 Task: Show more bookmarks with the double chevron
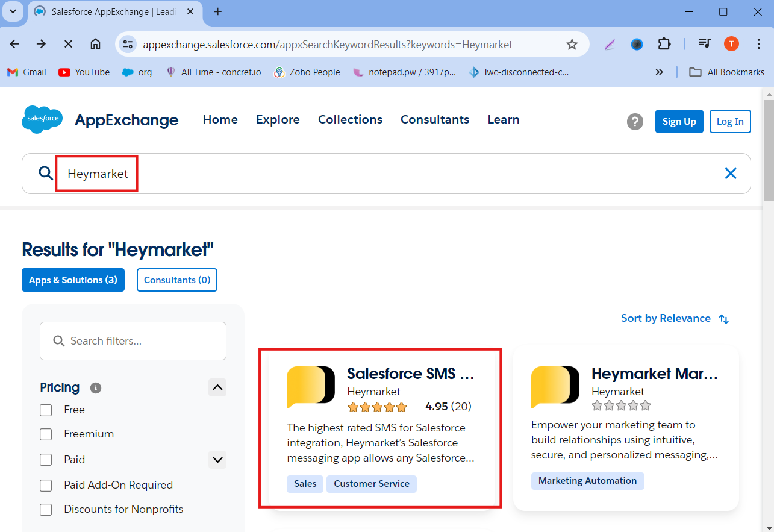pyautogui.click(x=659, y=72)
